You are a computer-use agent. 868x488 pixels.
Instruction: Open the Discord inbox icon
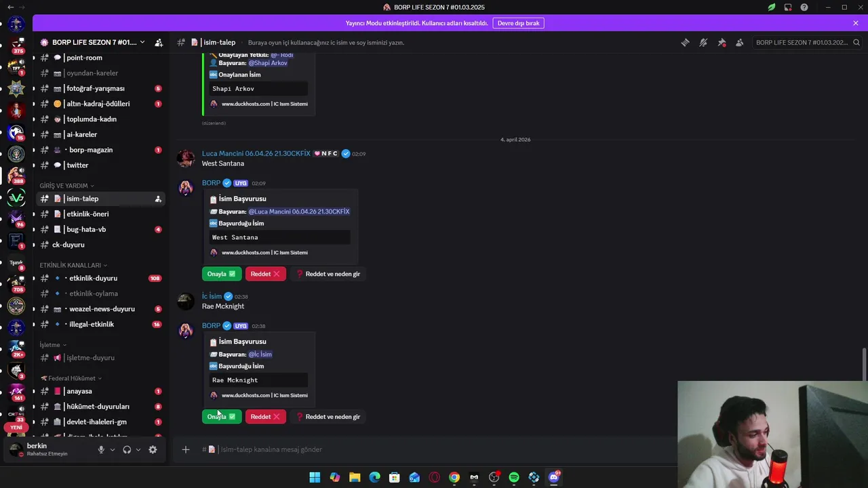[788, 7]
